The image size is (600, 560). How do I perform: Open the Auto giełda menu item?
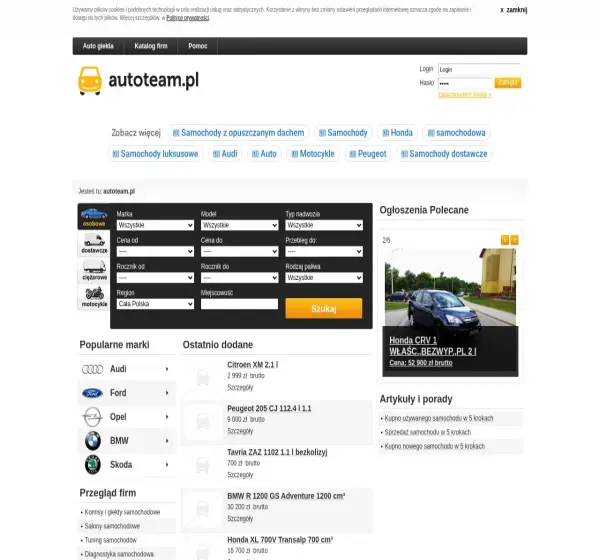[x=98, y=46]
